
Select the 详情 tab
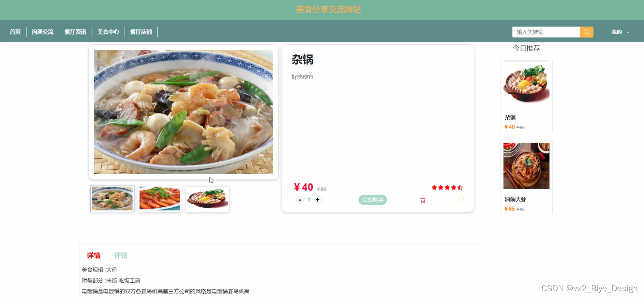tap(94, 255)
